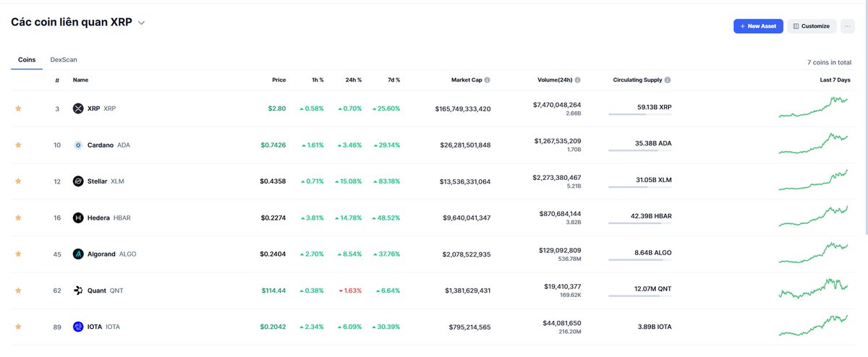Screen dimensions: 868x357
Task: Click the Market Cap info icon
Action: [x=488, y=80]
